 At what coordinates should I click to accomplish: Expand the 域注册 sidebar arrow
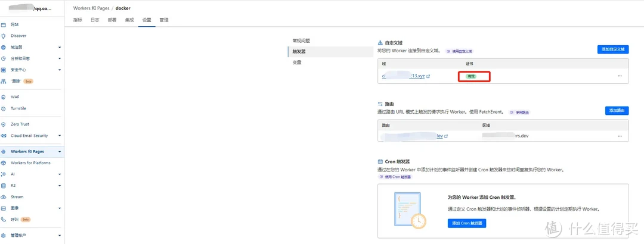tap(60, 47)
